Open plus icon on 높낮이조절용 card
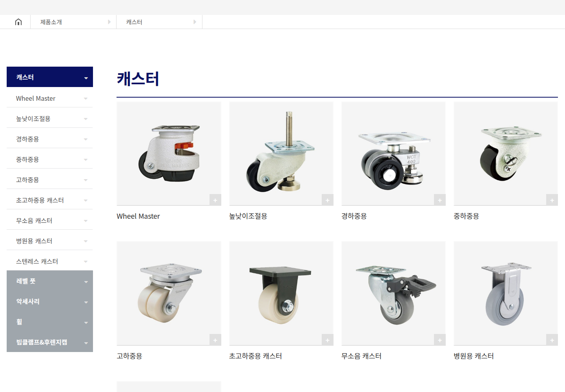565x392 pixels. (327, 200)
